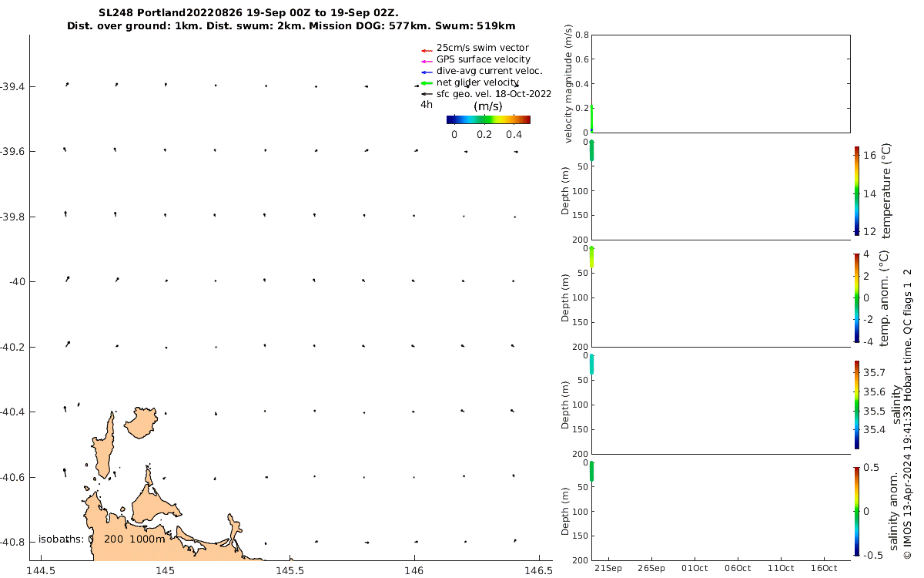
Task: Click the -40.6 latitude tick label
Action: tap(12, 477)
